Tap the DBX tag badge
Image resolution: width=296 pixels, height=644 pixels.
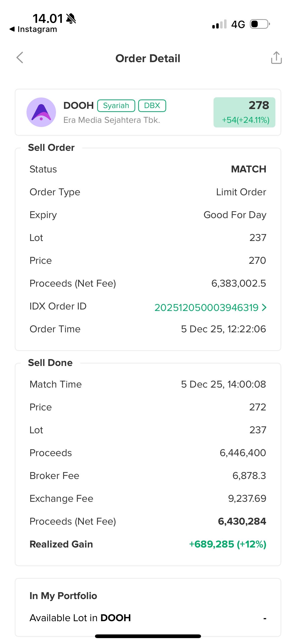pyautogui.click(x=152, y=106)
